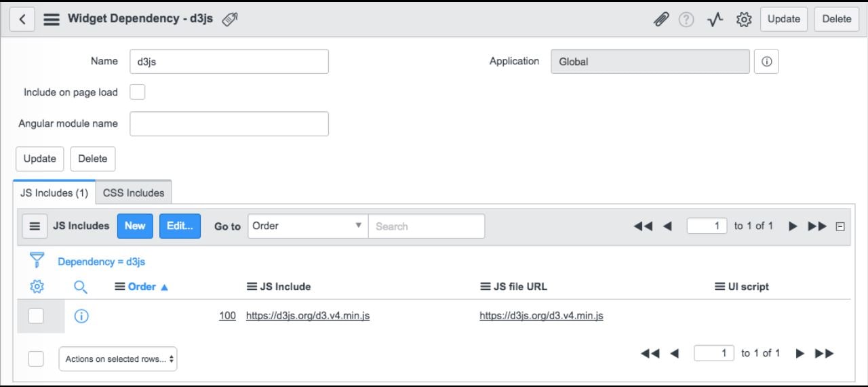Open form personalization gear in header
The width and height of the screenshot is (868, 387).
point(744,20)
